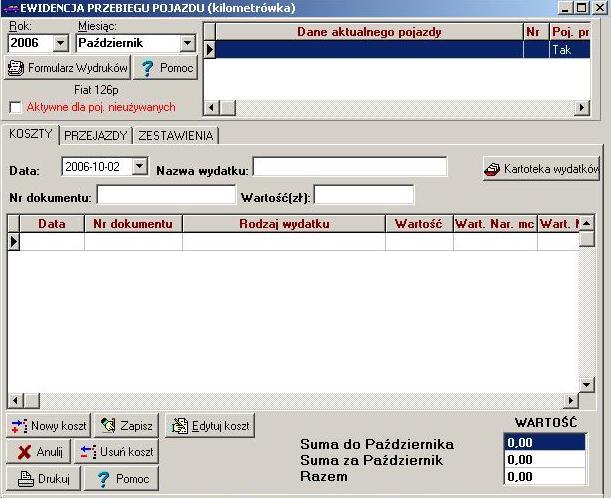Remove entry with Usuń koszt icon

tap(88, 452)
